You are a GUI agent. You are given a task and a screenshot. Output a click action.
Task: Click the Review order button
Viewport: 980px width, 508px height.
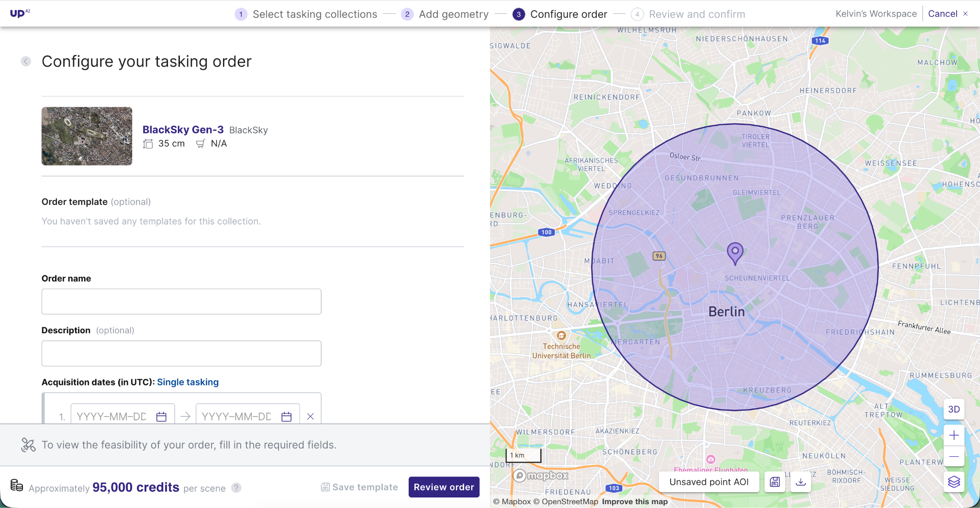[x=444, y=487]
